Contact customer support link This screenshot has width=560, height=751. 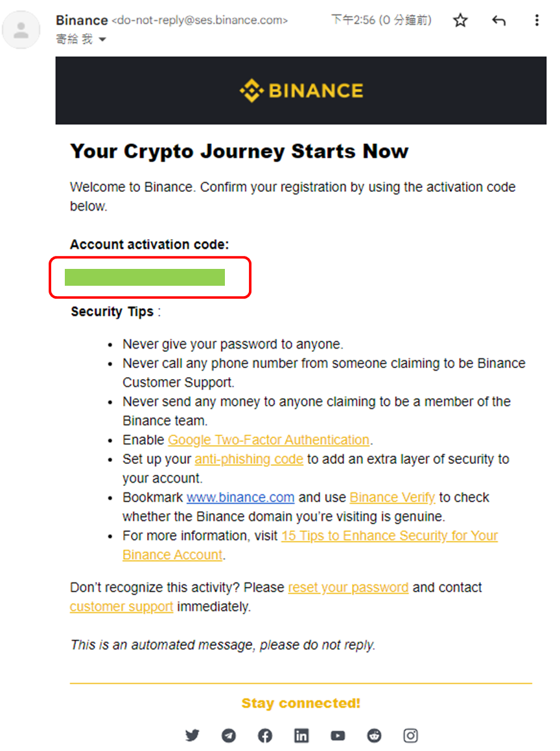pyautogui.click(x=121, y=607)
